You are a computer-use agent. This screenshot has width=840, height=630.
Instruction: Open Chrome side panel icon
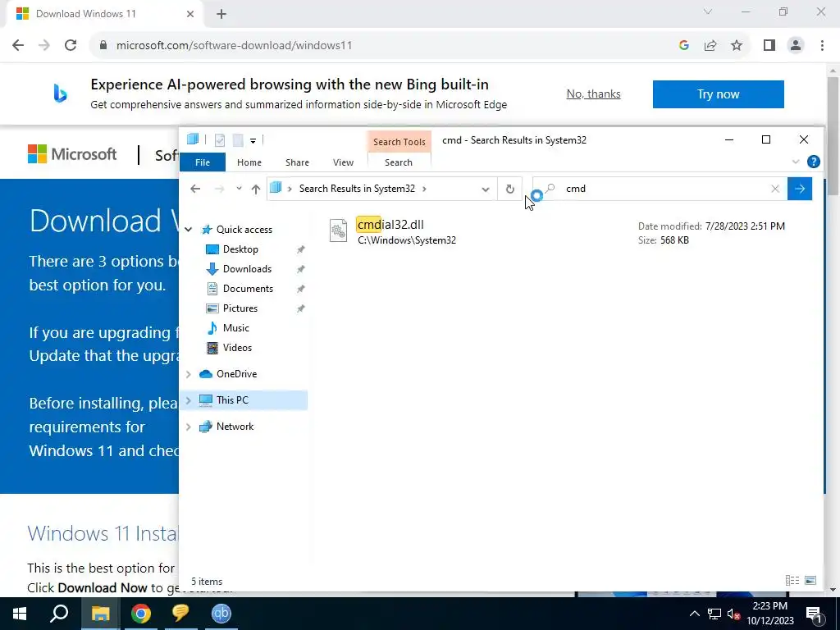(x=769, y=46)
